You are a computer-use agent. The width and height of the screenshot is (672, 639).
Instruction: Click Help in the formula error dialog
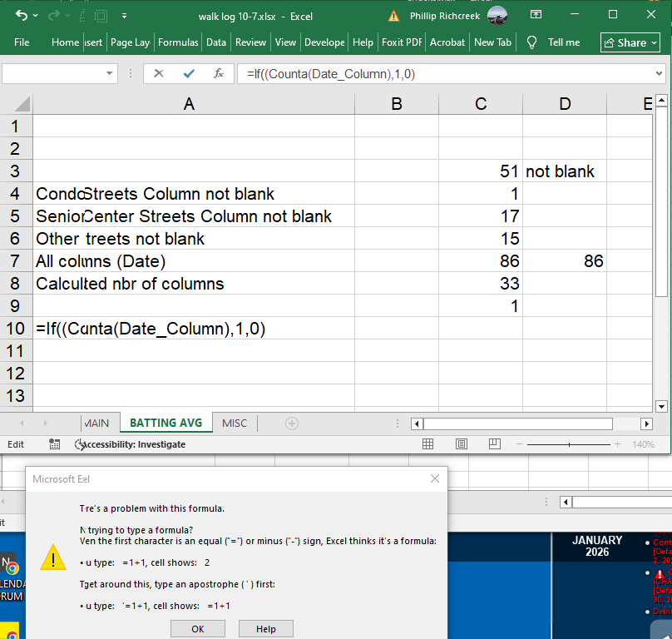tap(266, 629)
